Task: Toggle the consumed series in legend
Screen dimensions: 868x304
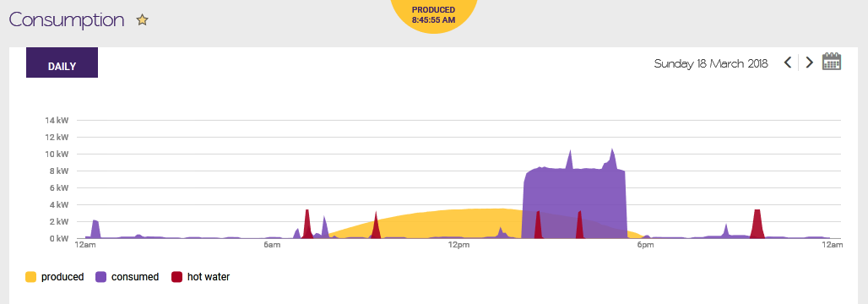Action: click(x=127, y=277)
